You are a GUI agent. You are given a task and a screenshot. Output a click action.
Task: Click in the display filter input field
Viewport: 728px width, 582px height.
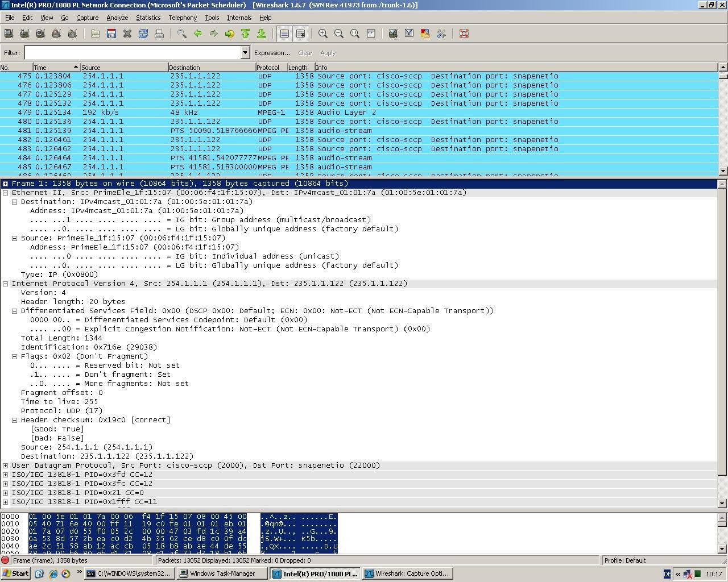[133, 53]
